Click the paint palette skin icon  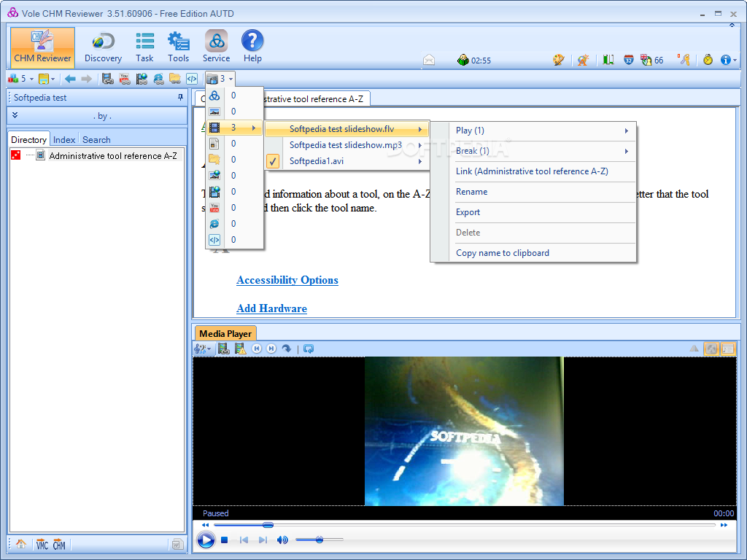tap(558, 60)
